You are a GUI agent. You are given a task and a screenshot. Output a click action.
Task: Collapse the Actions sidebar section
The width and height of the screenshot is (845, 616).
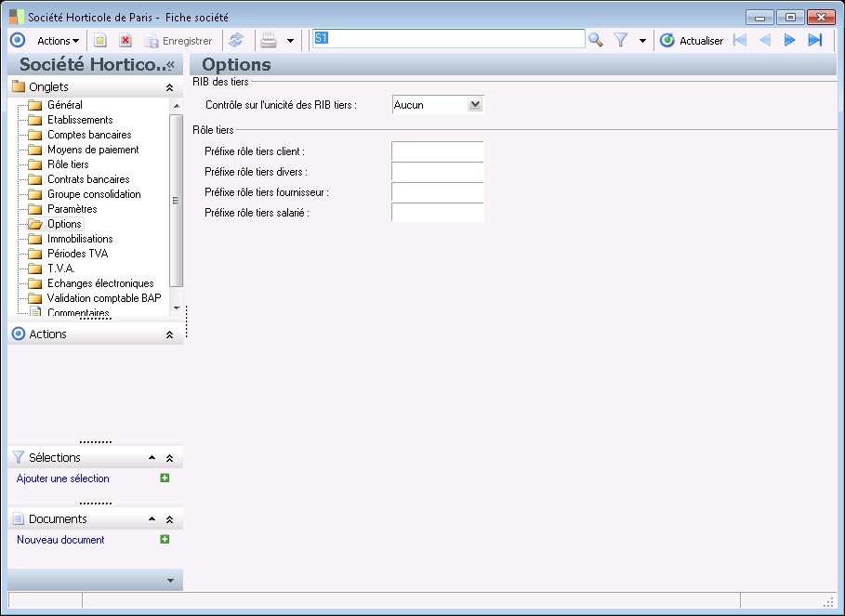(x=170, y=334)
